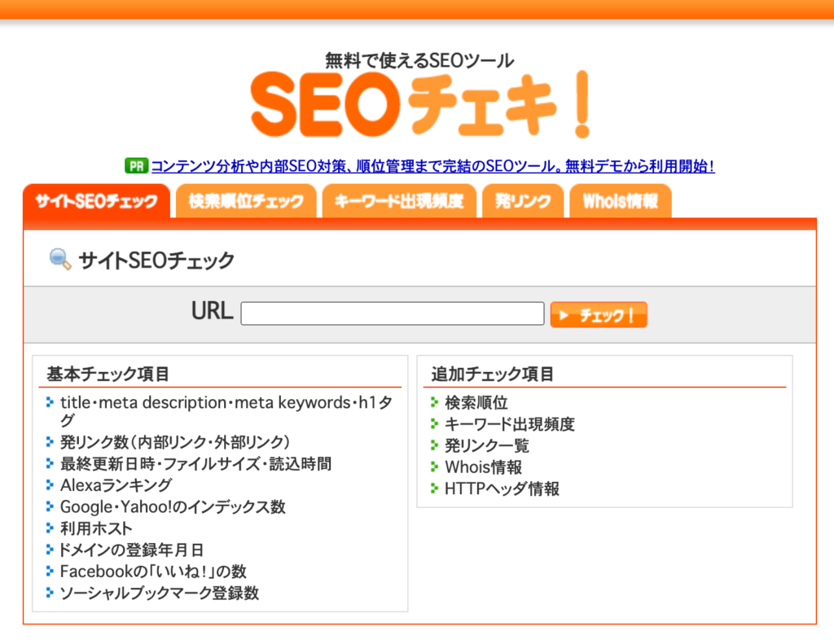Viewport: 834px width, 644px height.
Task: Click the Whois情報 item in 追加チェック項目
Action: pos(484,467)
